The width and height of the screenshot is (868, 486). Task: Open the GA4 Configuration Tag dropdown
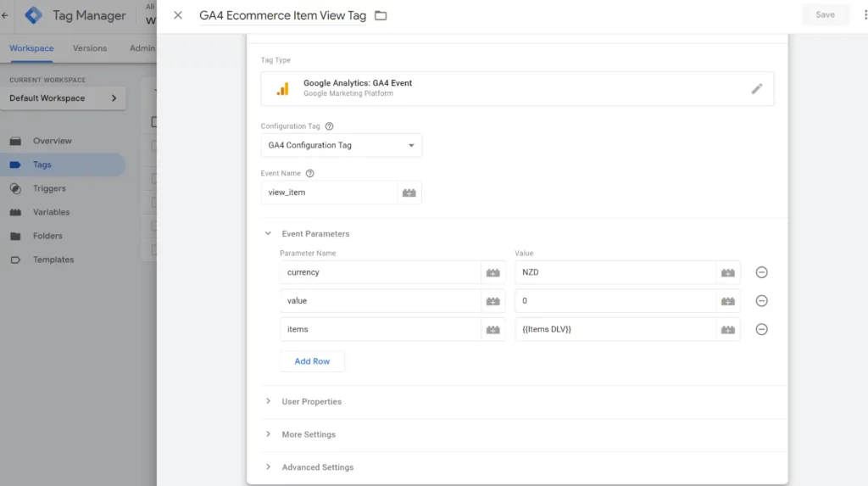tap(342, 145)
